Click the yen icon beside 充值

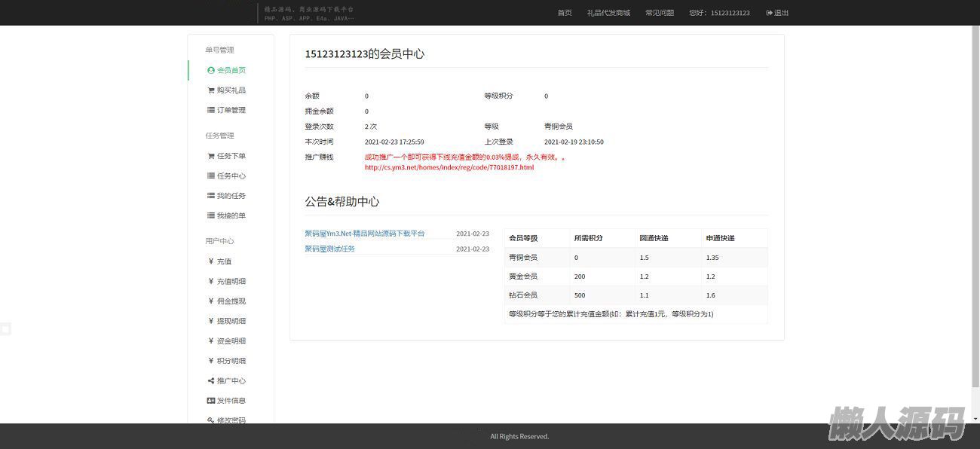211,261
